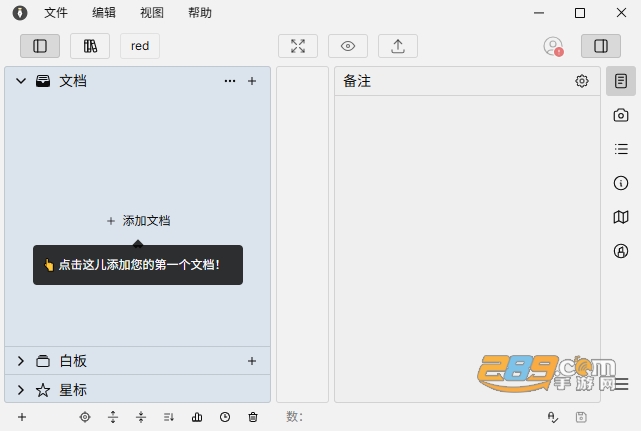This screenshot has width=641, height=431.
Task: Collapse the 文档 section chevron
Action: click(21, 81)
